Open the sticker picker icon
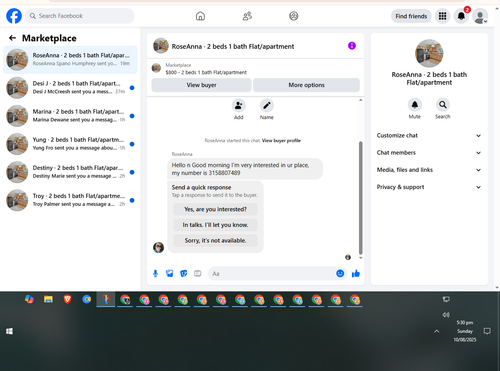500x371 pixels. [184, 274]
